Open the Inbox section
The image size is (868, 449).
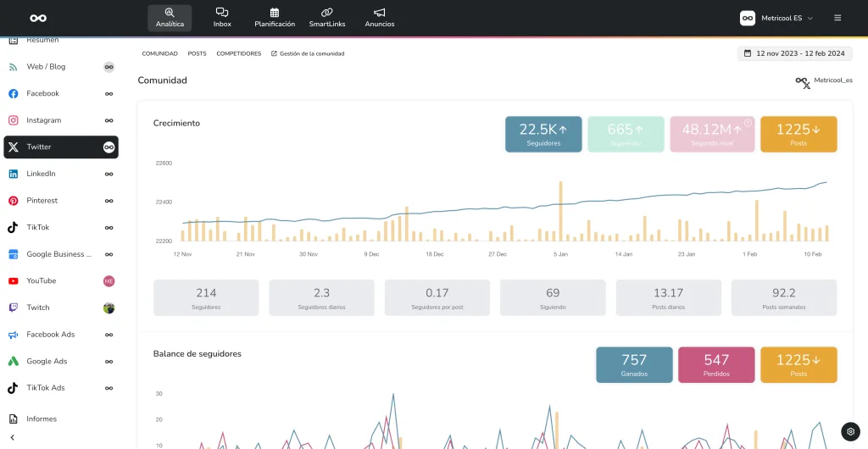[x=222, y=18]
